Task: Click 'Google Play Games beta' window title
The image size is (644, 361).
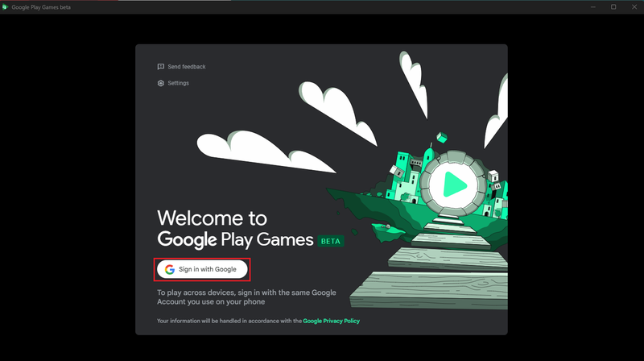Action: (41, 7)
